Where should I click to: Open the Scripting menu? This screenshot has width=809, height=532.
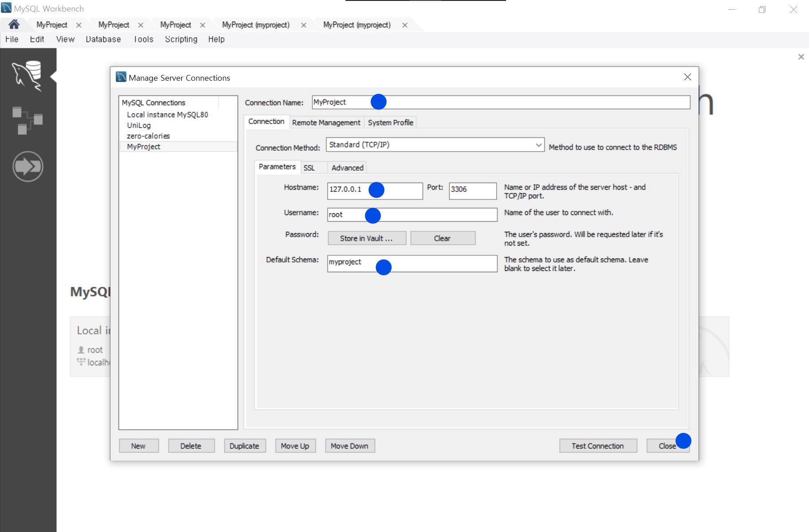pos(181,39)
